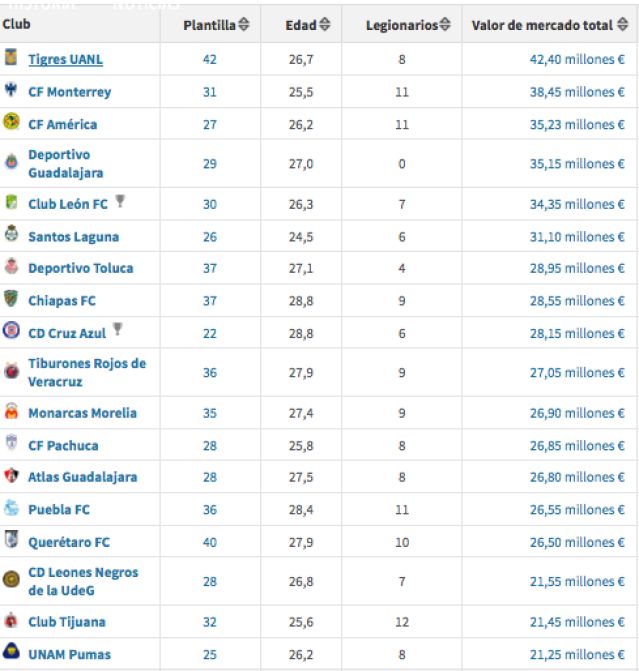Open the Querétaro FC club page
The height and width of the screenshot is (671, 639).
(x=69, y=542)
